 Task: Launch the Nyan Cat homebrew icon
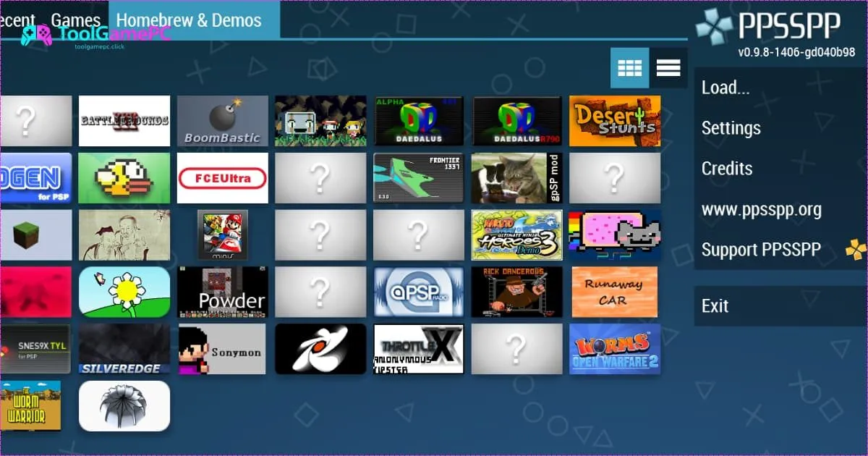(x=615, y=235)
